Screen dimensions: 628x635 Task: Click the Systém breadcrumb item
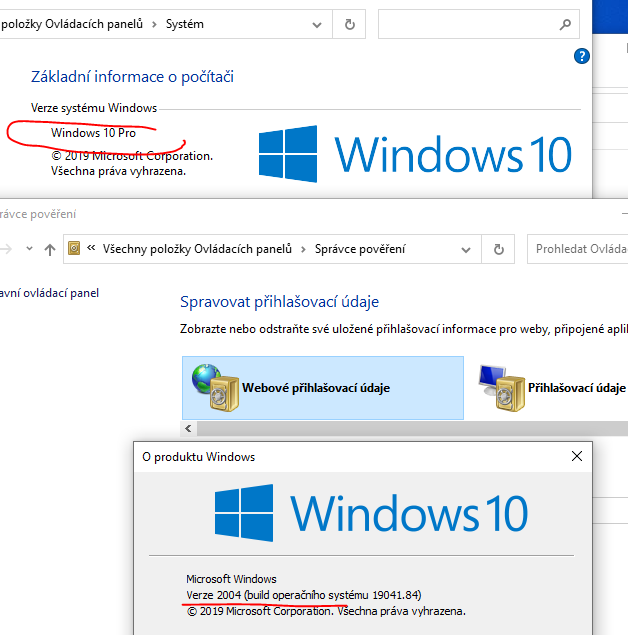(x=186, y=24)
